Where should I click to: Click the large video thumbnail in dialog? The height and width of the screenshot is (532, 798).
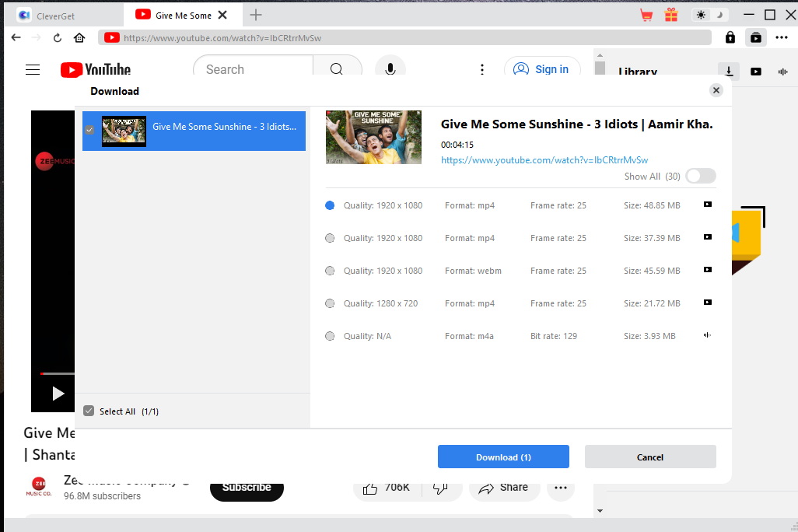pos(373,137)
